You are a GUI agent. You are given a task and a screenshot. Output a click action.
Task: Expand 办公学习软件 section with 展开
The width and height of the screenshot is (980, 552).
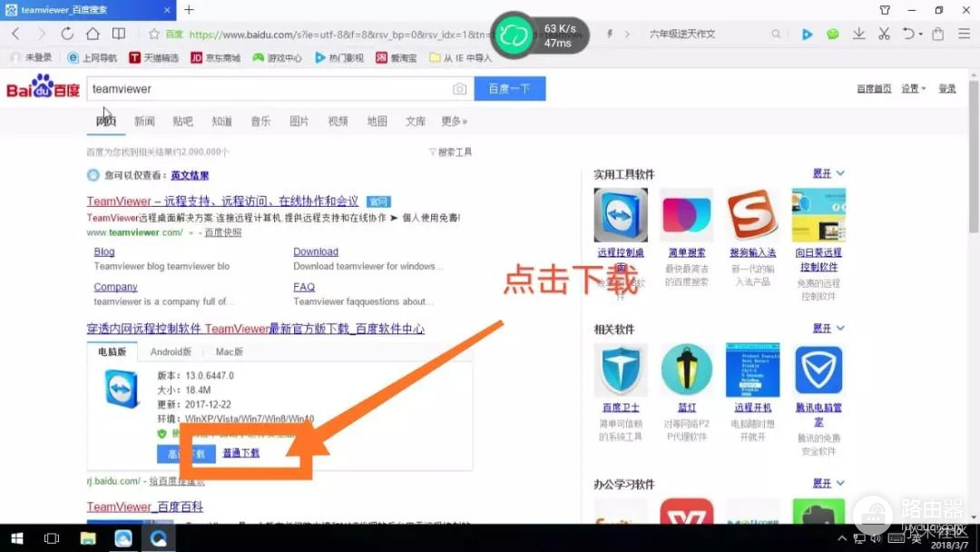click(x=828, y=483)
